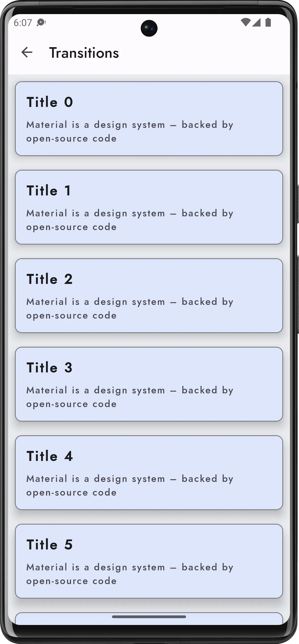Open the Title 0 card
299x644 pixels.
(x=149, y=119)
